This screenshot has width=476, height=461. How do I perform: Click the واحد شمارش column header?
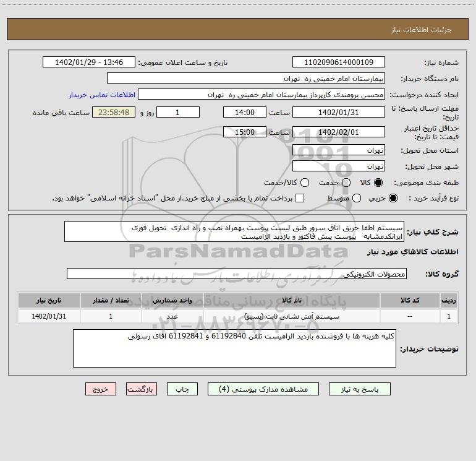(172, 300)
